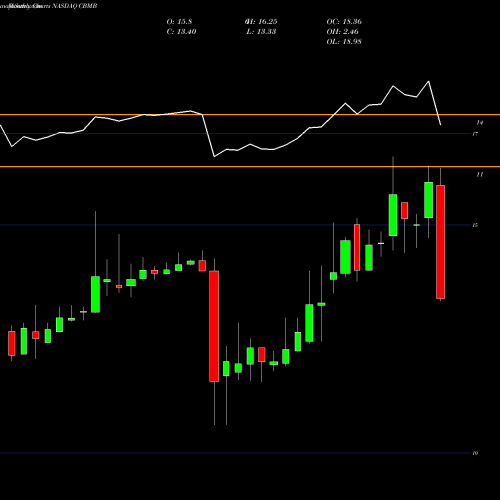Select the open value O: 15.8

179,22
